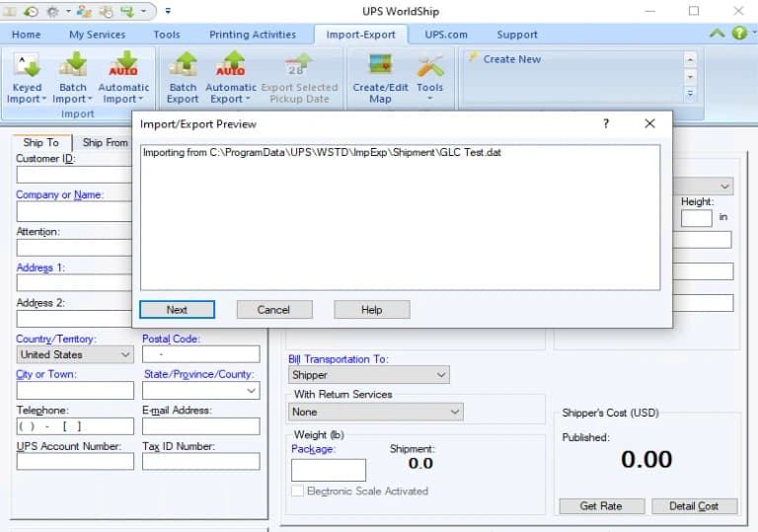Click the Company or Name field
Viewport: 758px width, 532px height.
74,211
